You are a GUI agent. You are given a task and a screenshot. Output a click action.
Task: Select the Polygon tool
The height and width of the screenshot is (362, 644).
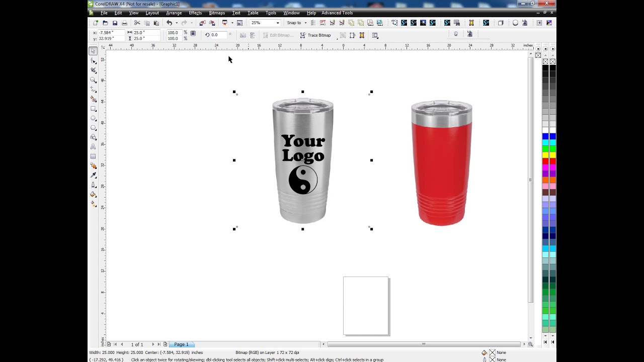[x=93, y=128]
